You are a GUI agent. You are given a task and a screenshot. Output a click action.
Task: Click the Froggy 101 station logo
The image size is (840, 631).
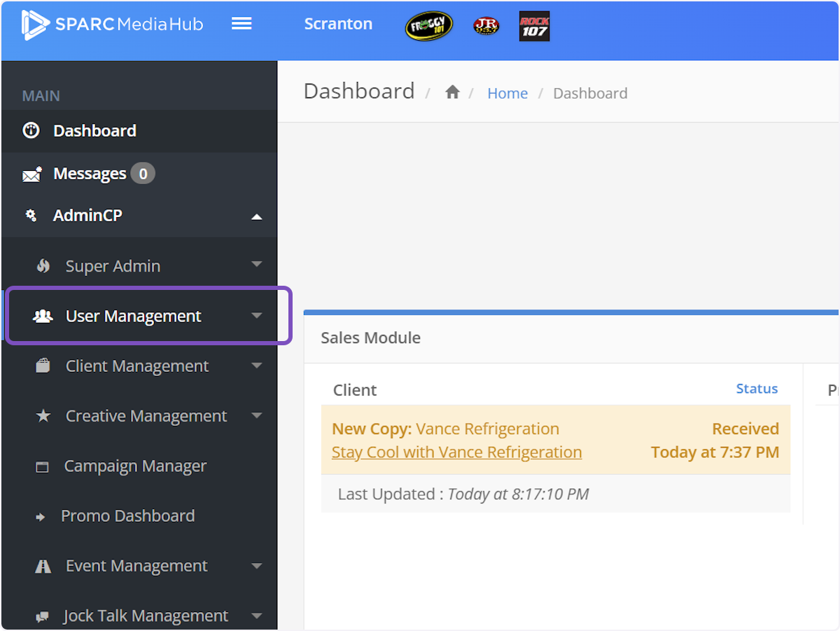(428, 26)
